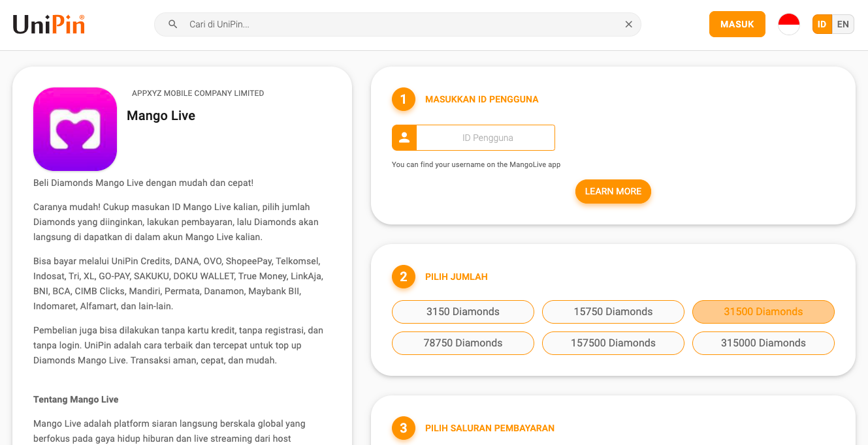Select the 3150 Diamonds option
The image size is (868, 445).
[462, 312]
